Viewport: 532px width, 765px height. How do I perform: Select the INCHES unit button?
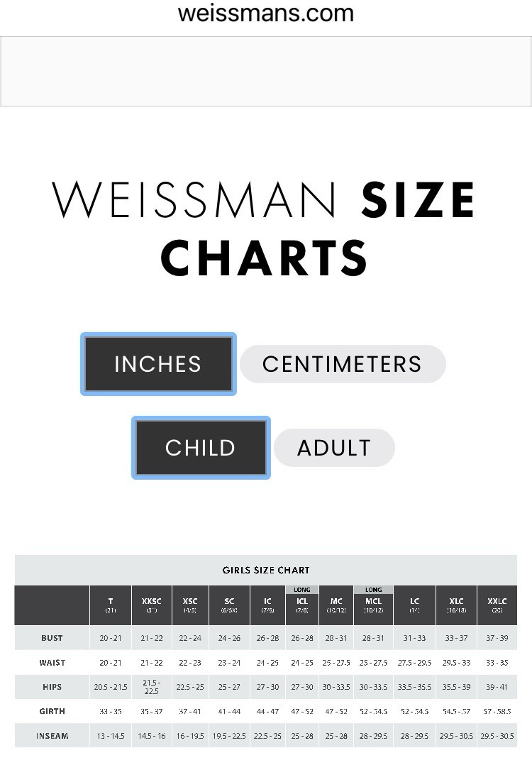pos(158,364)
